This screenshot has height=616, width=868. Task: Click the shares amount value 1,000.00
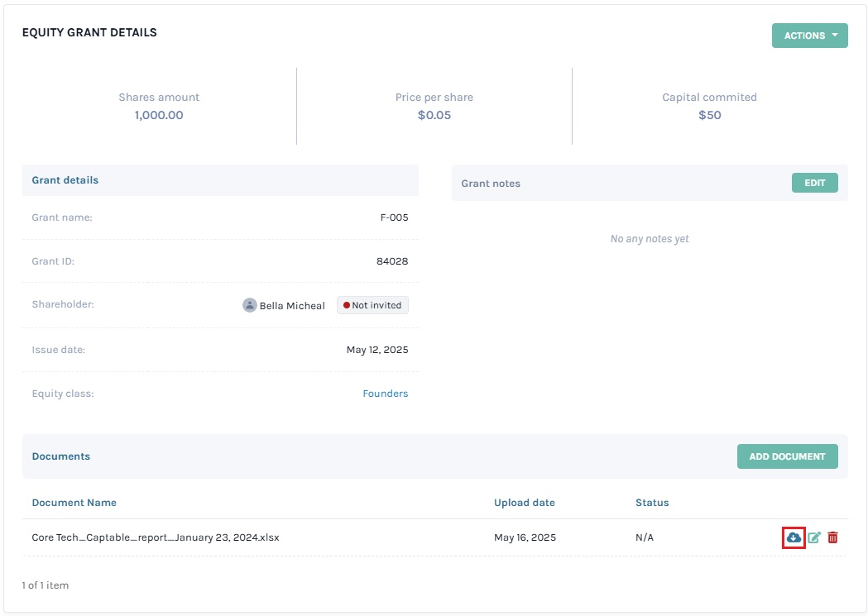(x=159, y=115)
